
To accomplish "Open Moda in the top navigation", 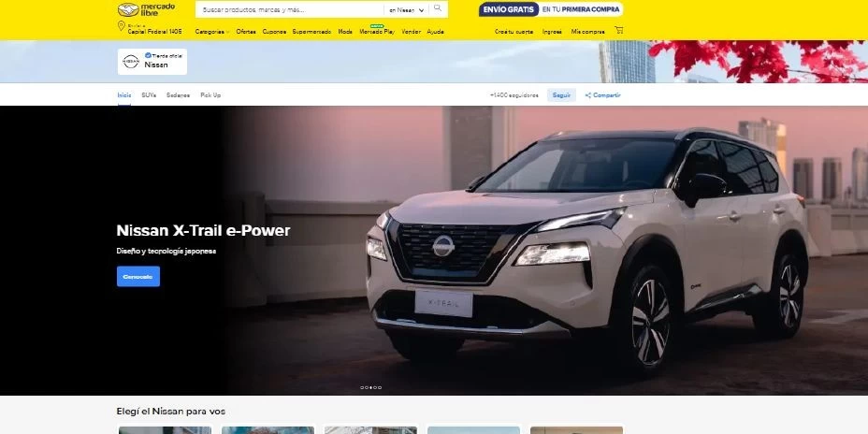I will coord(345,32).
